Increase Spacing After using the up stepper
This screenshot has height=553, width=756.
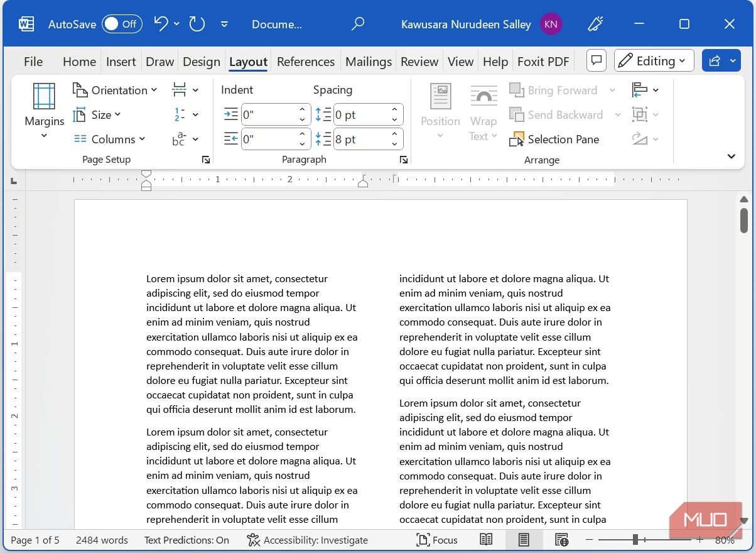pyautogui.click(x=394, y=134)
